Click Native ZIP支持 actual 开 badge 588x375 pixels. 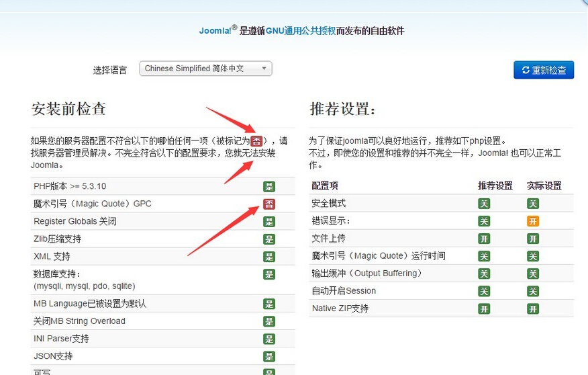(x=533, y=309)
